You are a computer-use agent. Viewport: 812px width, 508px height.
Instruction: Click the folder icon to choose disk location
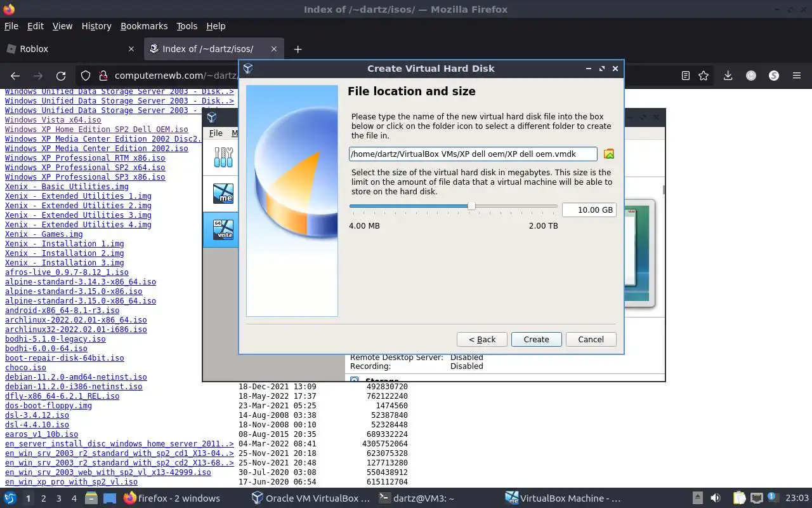coord(609,154)
